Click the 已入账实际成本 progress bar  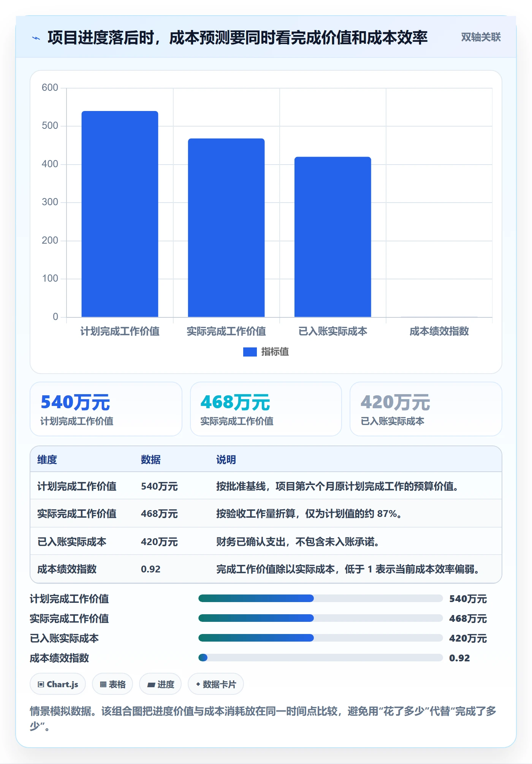[x=320, y=638]
